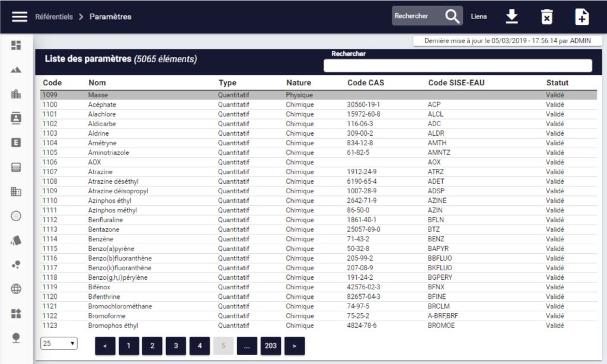Screen dimensions: 607x364
Task: Click the Bifénox parameter name
Action: (x=100, y=287)
